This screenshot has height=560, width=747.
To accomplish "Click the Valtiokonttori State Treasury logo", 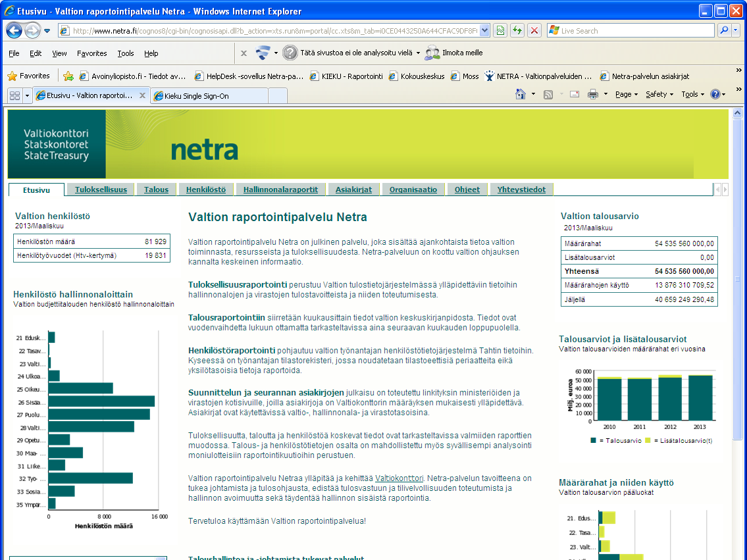I will coord(57,144).
